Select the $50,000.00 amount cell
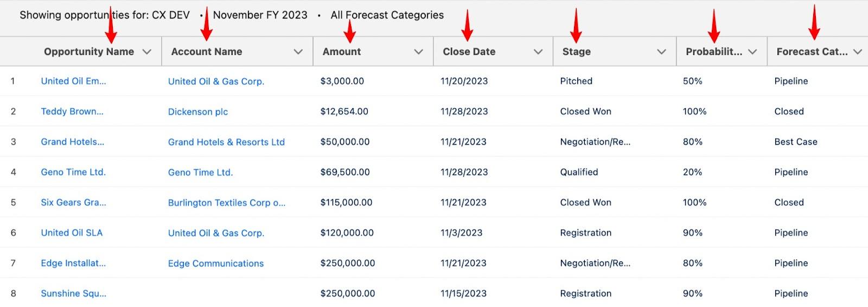This screenshot has width=868, height=307. click(345, 142)
